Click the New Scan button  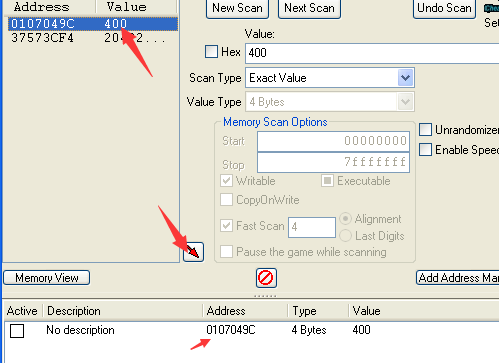tap(237, 8)
